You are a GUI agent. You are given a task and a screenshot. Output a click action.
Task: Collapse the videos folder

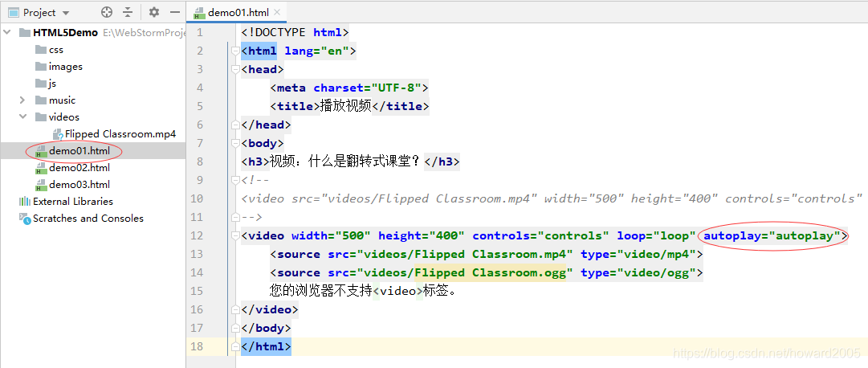(22, 117)
